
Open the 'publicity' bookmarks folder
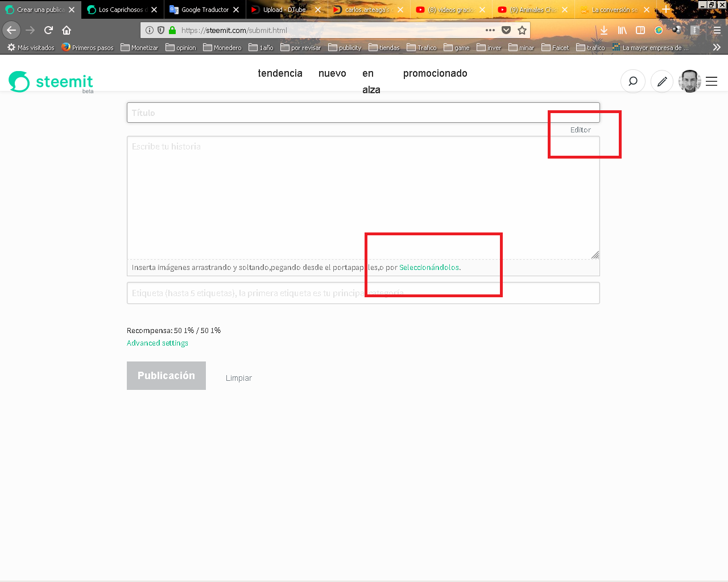tap(345, 47)
